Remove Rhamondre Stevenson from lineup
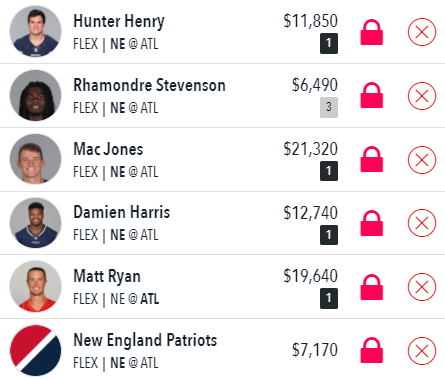The height and width of the screenshot is (379, 445). (422, 96)
